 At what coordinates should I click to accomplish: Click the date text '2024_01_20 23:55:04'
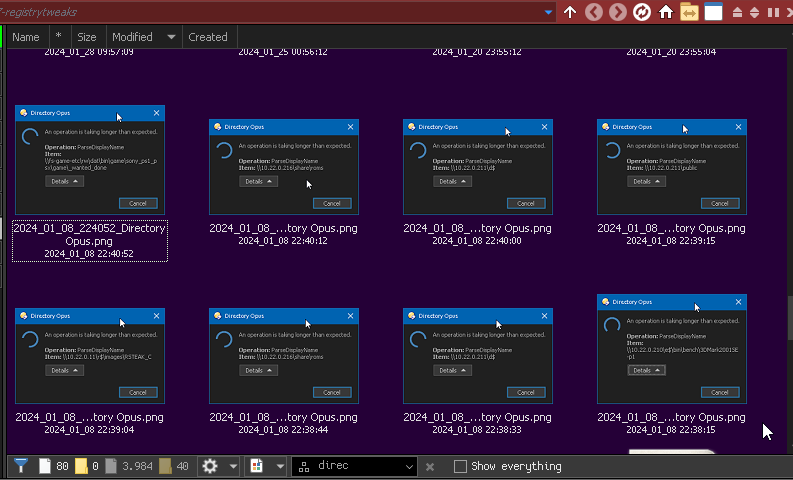point(671,52)
